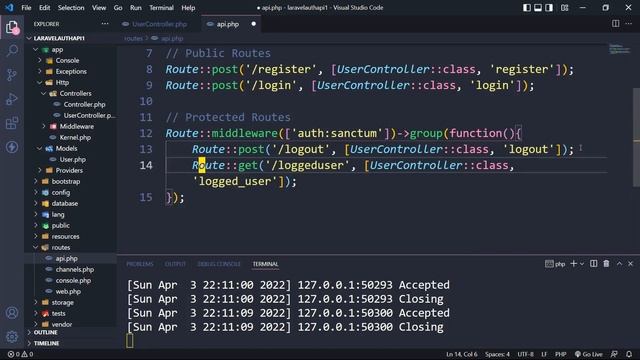This screenshot has height=360, width=640.
Task: Expand the Exceptions folder
Action: 70,71
